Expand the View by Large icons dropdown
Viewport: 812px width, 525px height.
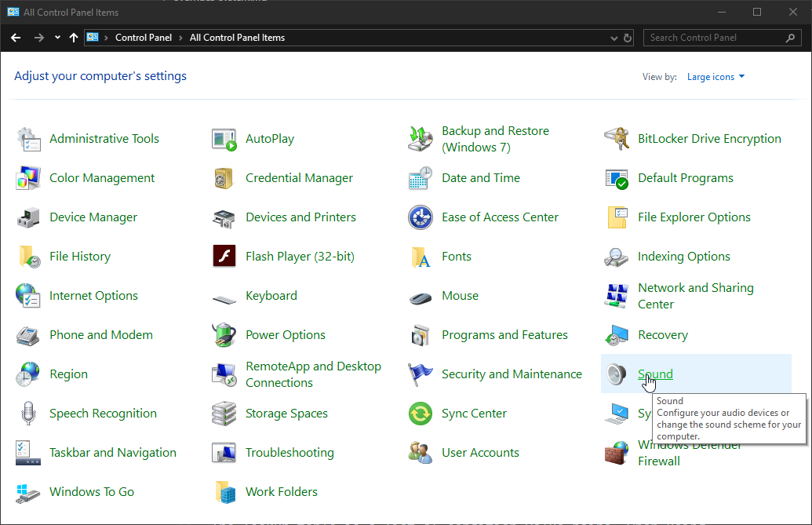[716, 77]
